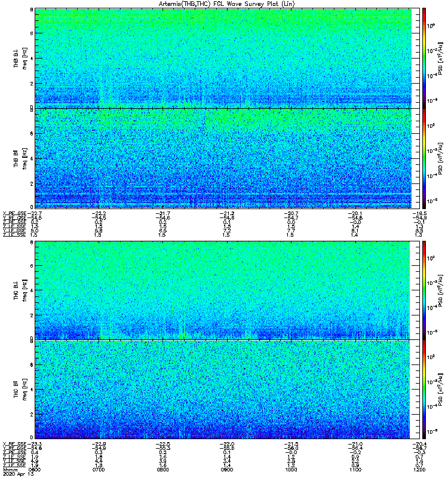Click the 'PSD [nT²/Hz]' label of the THC B∥ color bar

(440, 390)
